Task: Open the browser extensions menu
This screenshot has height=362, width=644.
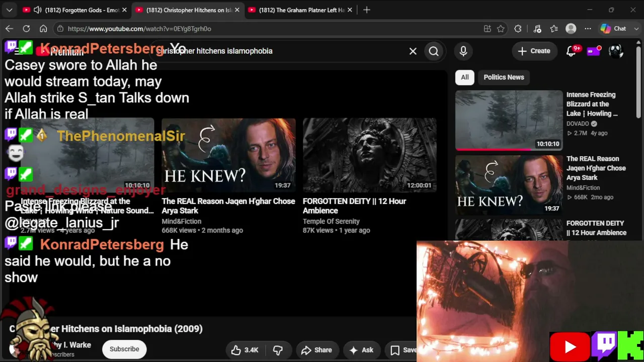Action: coord(518,29)
